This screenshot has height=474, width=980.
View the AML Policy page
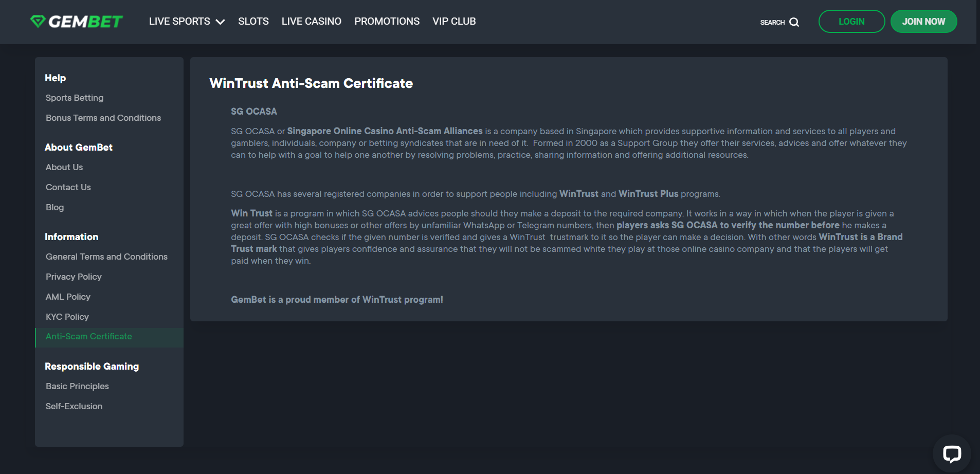68,297
